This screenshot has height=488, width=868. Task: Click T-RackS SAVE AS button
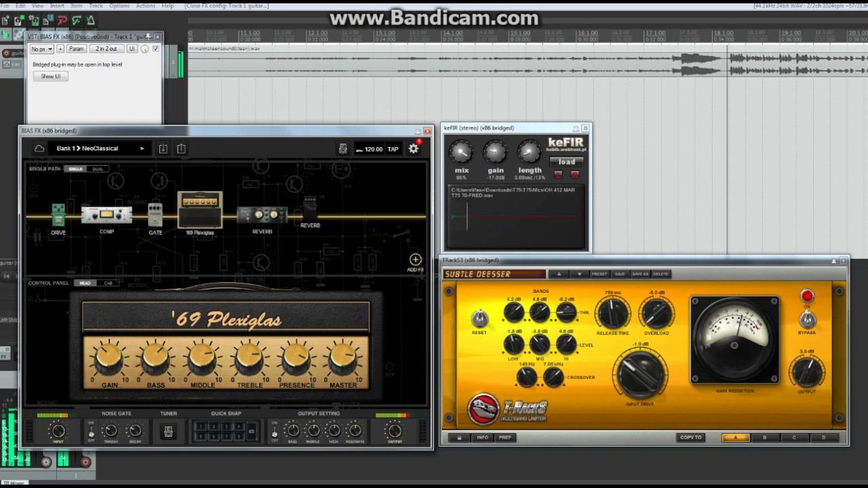(640, 274)
